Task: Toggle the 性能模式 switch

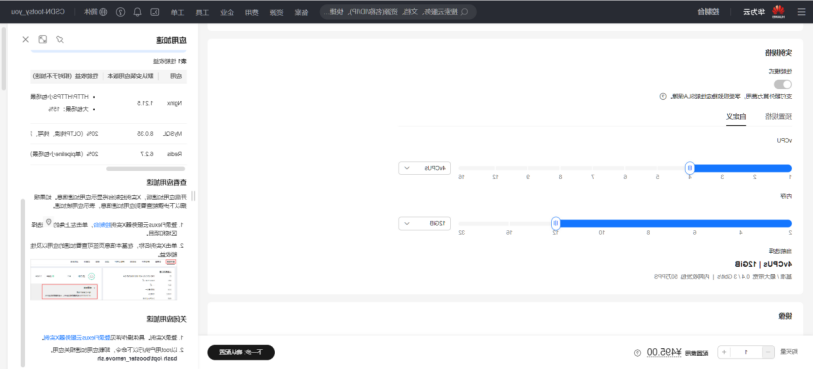Action: [x=783, y=84]
